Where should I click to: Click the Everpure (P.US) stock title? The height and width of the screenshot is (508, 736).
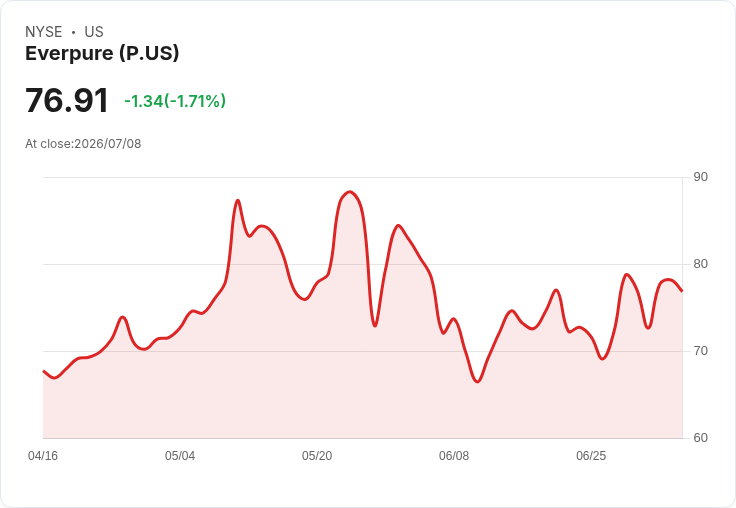click(x=102, y=53)
